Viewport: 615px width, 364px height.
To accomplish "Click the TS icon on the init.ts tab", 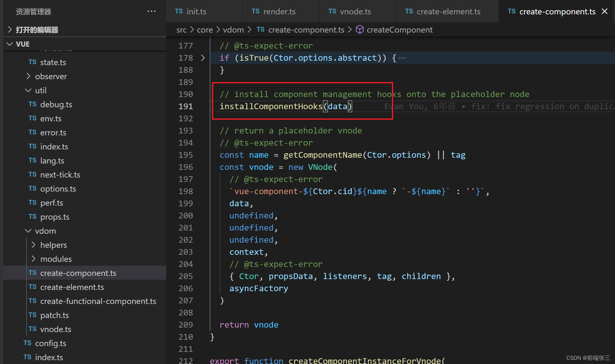I will (x=179, y=11).
